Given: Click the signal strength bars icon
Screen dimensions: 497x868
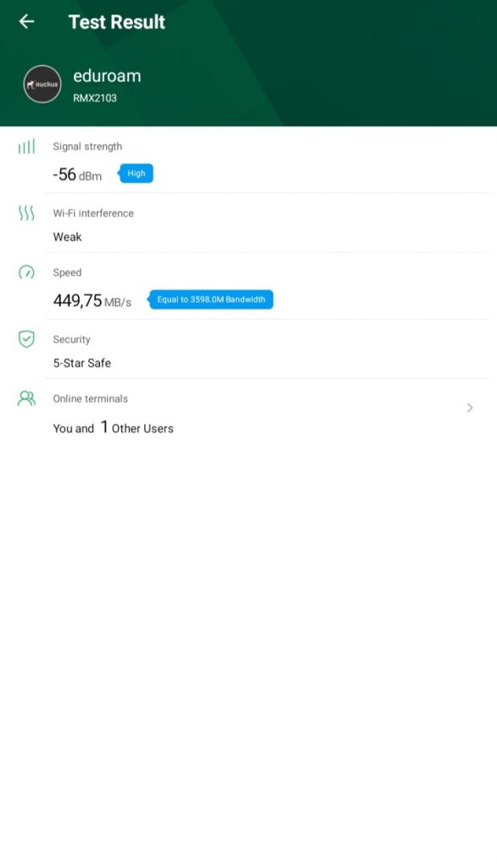Looking at the screenshot, I should click(x=26, y=147).
